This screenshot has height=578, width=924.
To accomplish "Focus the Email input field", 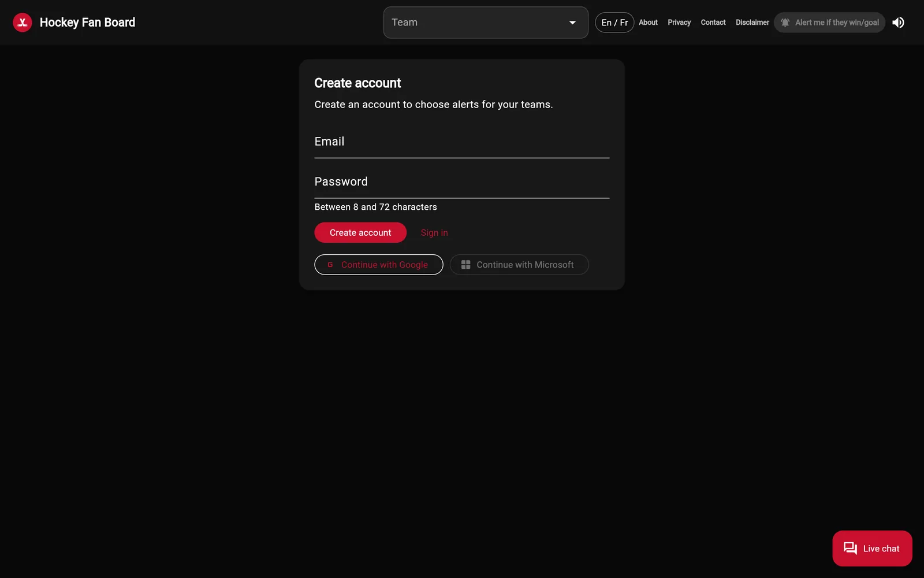I will (462, 142).
